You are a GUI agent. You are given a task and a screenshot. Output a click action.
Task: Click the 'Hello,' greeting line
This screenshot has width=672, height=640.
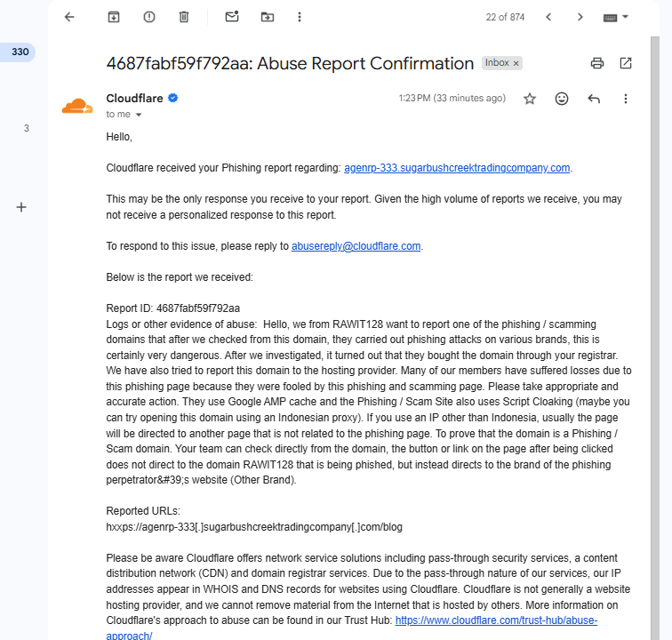click(119, 137)
